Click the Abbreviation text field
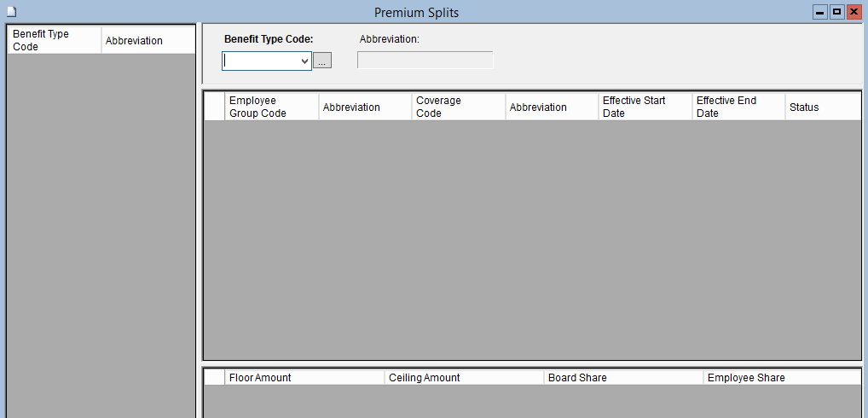The width and height of the screenshot is (868, 418). click(x=425, y=61)
